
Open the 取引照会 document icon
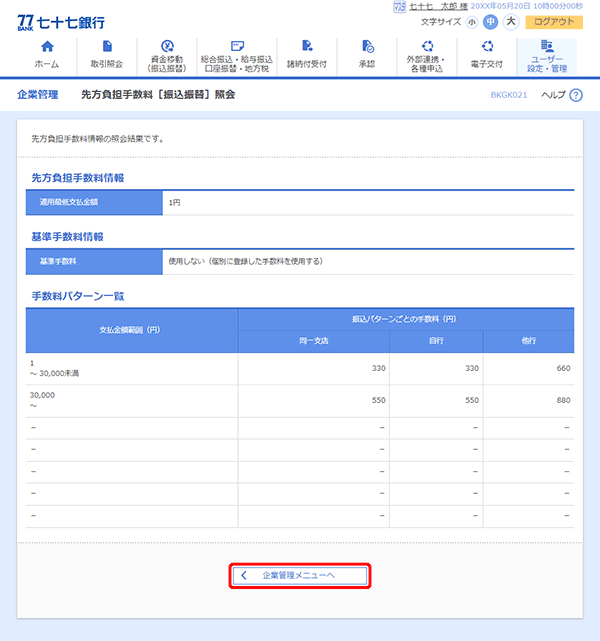pos(107,46)
